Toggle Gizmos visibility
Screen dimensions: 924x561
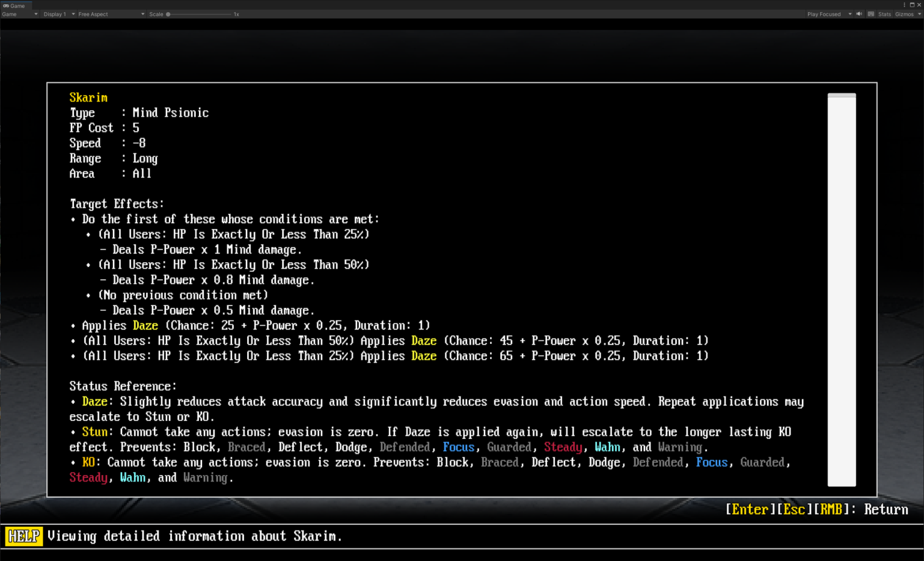pyautogui.click(x=904, y=14)
